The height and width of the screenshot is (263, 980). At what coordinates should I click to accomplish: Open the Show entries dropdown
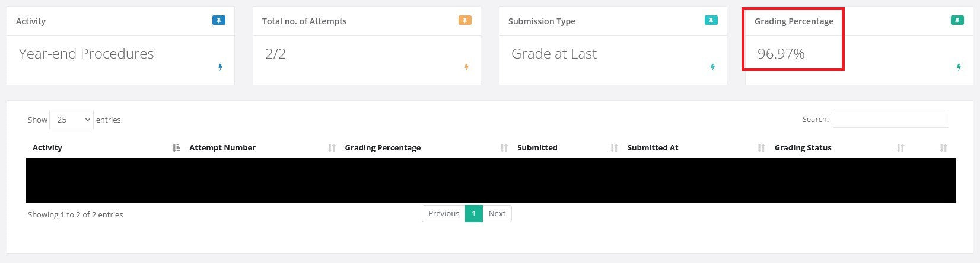71,120
